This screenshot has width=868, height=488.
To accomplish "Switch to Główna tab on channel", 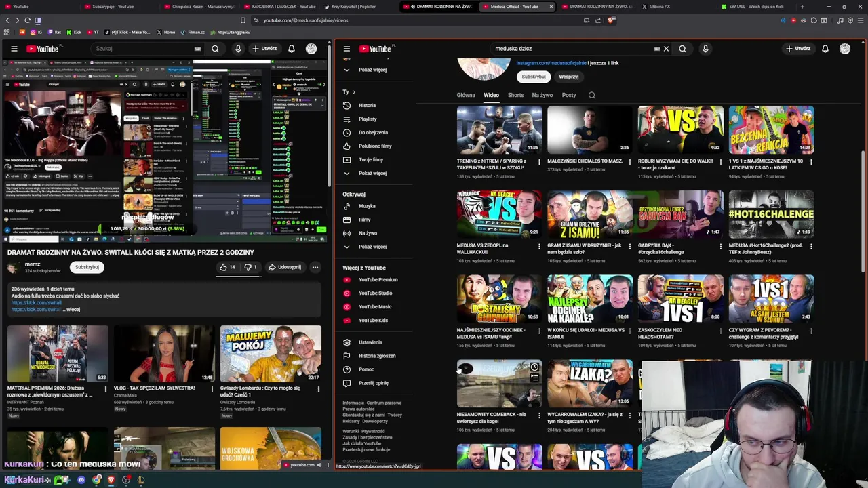I will (x=466, y=96).
